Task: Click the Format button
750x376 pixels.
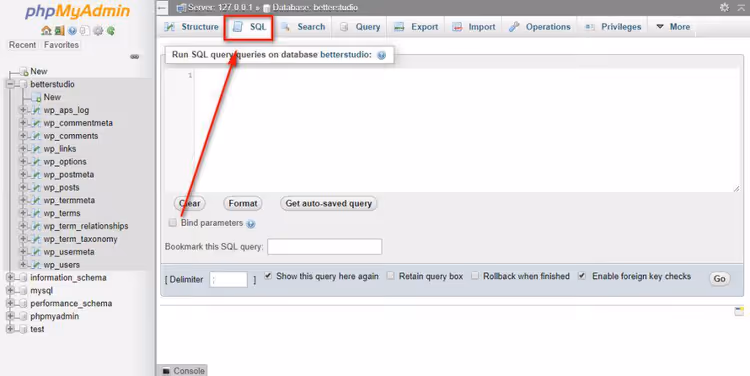Action: click(x=243, y=203)
